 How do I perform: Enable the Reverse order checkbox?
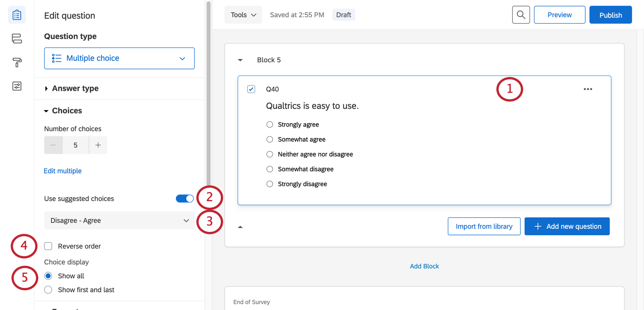48,246
